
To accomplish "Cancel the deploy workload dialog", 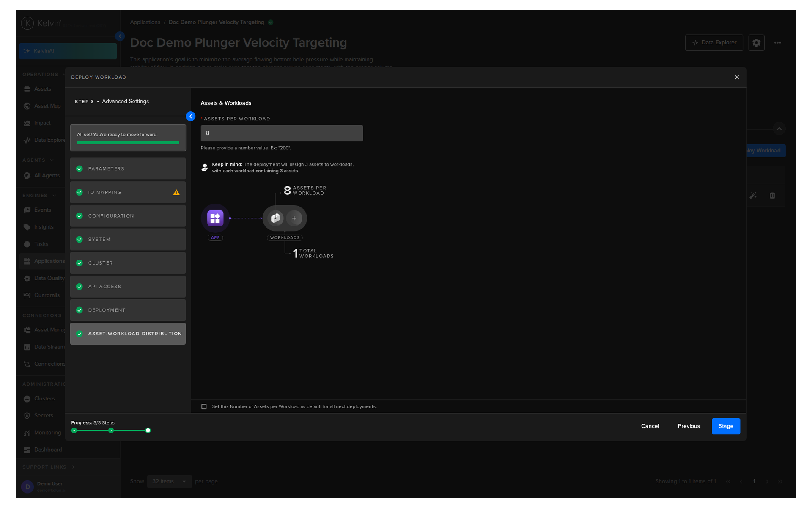I will coord(650,426).
